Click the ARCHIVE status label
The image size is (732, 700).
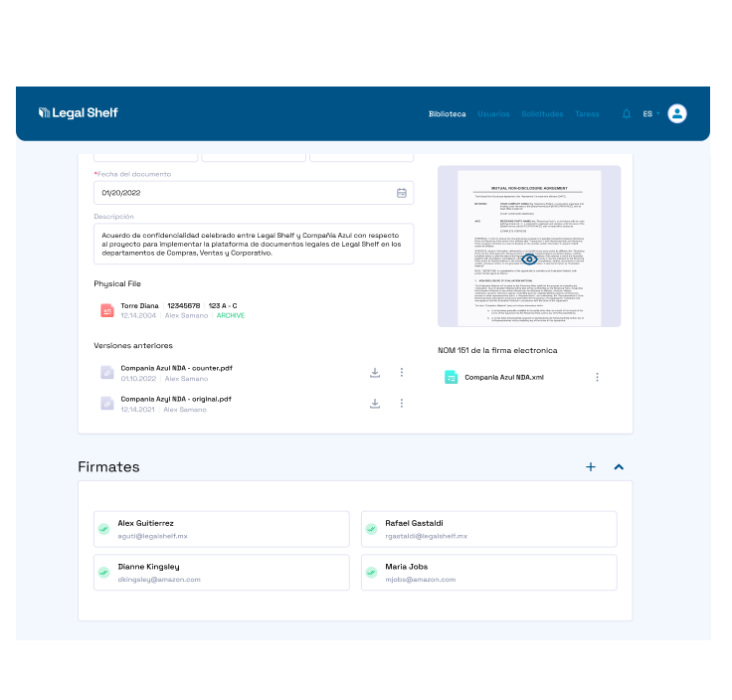click(231, 315)
